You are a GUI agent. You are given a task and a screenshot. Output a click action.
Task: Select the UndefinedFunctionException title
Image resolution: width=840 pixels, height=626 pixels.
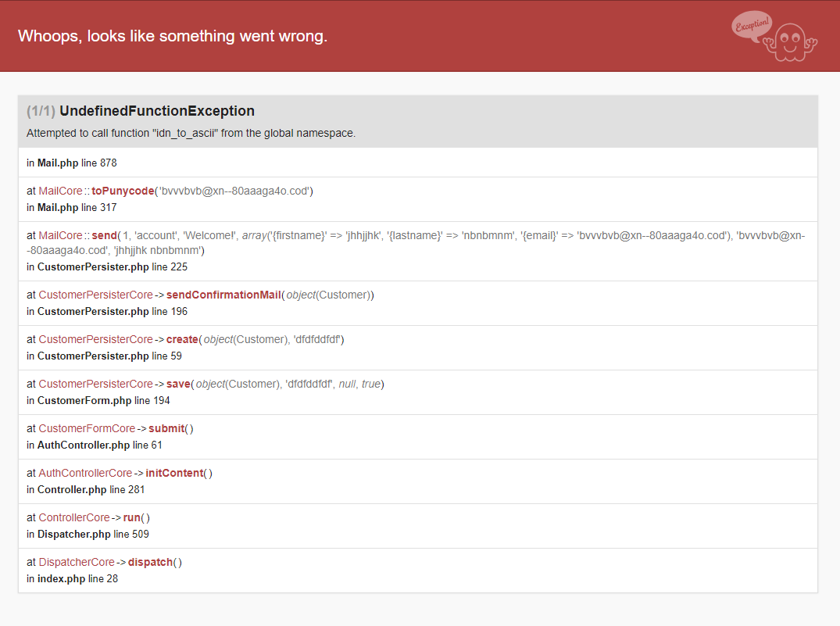(x=156, y=111)
